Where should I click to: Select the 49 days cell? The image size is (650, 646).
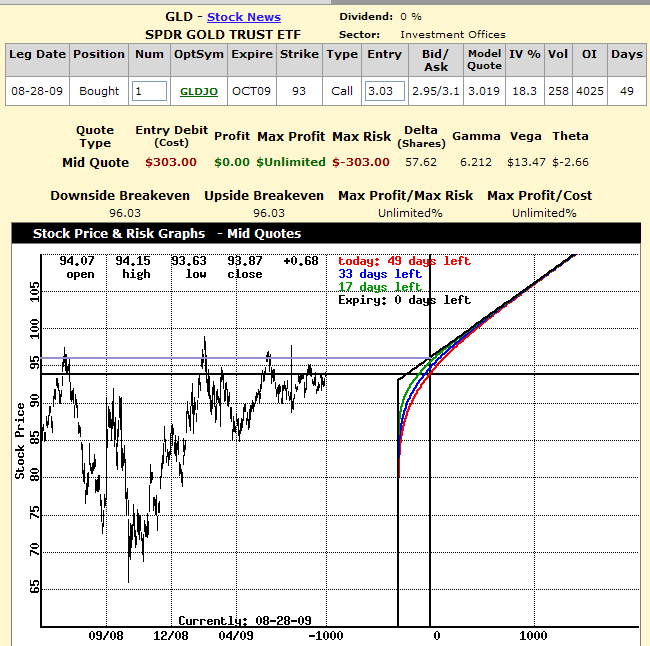pos(626,91)
